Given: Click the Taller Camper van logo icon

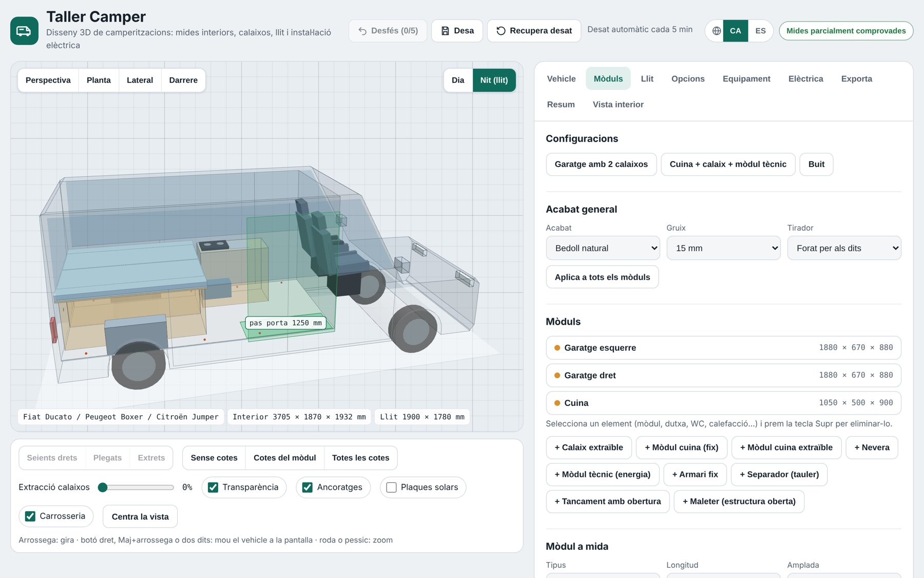Looking at the screenshot, I should point(24,31).
